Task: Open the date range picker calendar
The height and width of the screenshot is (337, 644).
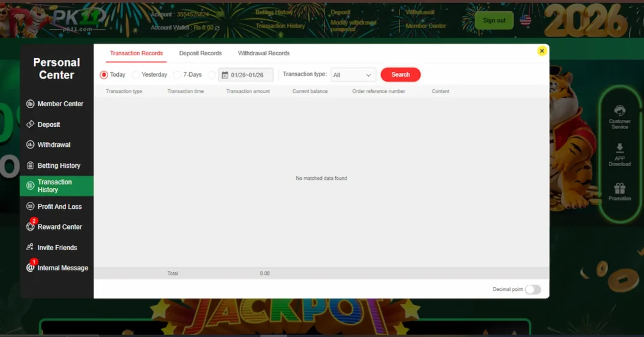Action: click(246, 75)
